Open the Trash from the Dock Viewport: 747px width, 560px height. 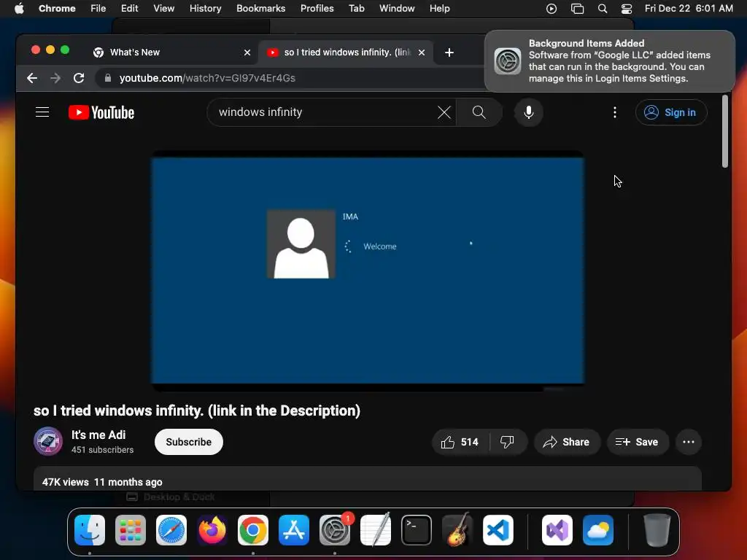coord(657,530)
